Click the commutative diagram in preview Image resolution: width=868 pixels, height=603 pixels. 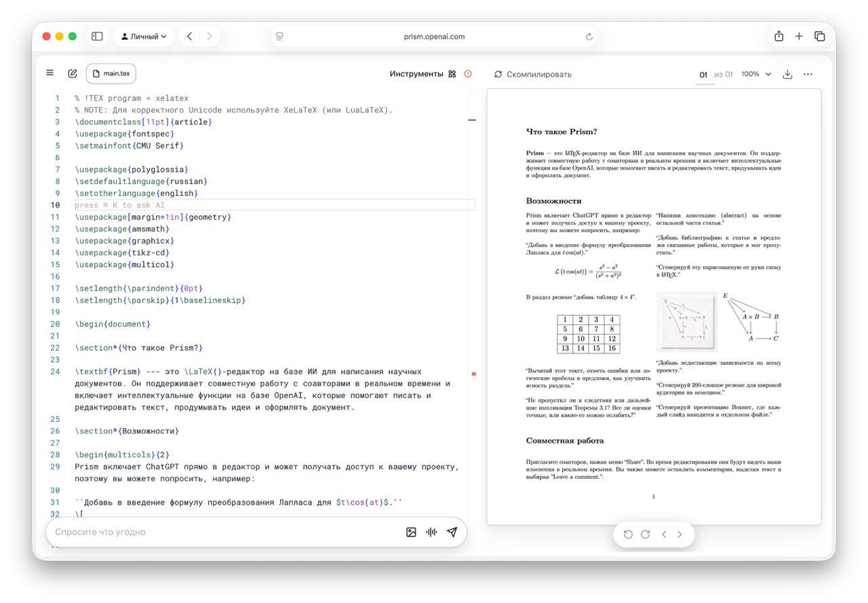point(751,317)
